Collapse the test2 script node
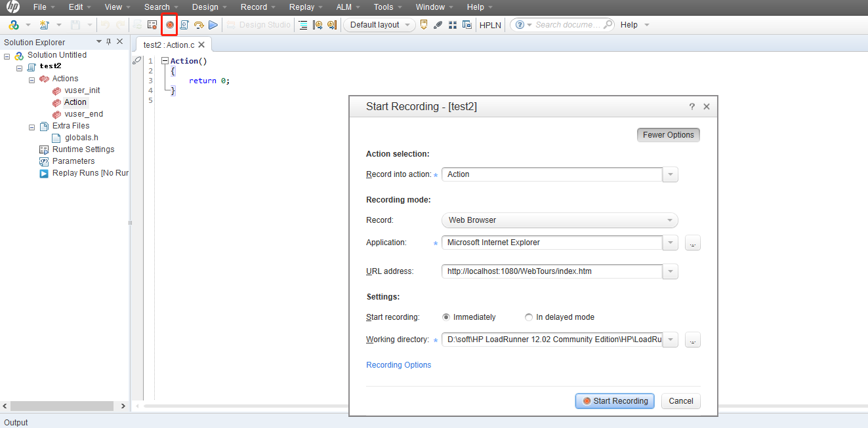Image resolution: width=868 pixels, height=428 pixels. (20, 68)
